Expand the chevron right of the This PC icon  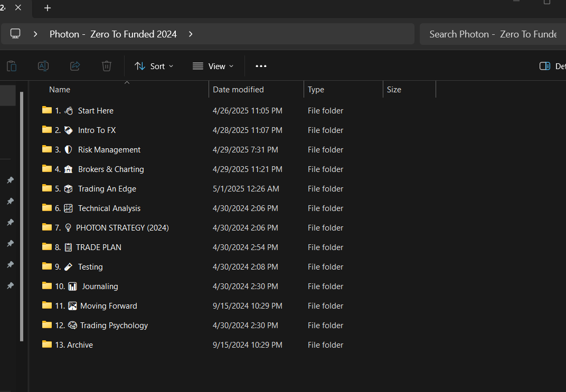coord(35,34)
